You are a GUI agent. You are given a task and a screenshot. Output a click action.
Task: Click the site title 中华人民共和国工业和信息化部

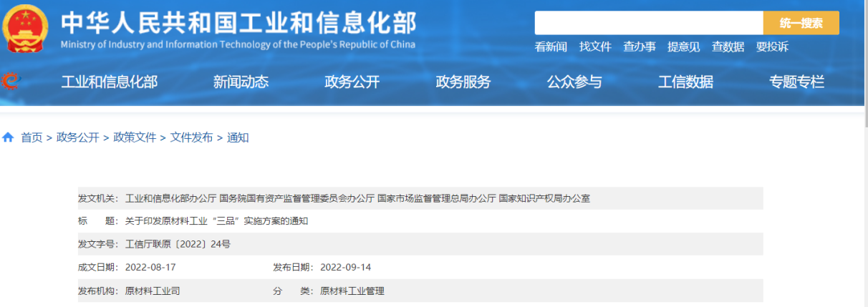238,23
